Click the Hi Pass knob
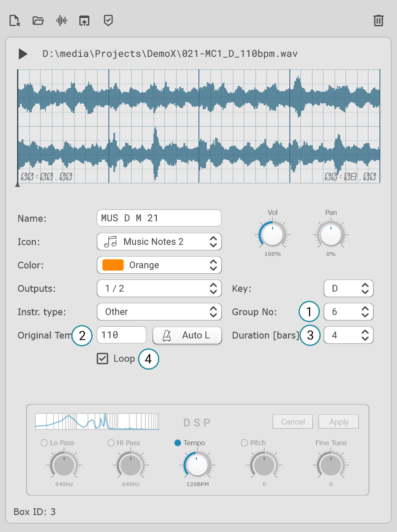This screenshot has height=532, width=397. (x=131, y=465)
